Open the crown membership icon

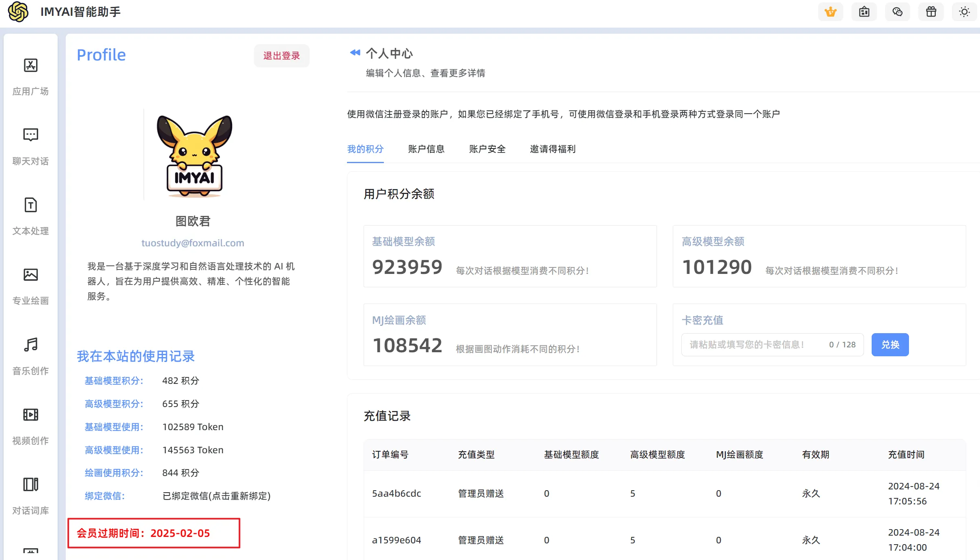(x=830, y=12)
